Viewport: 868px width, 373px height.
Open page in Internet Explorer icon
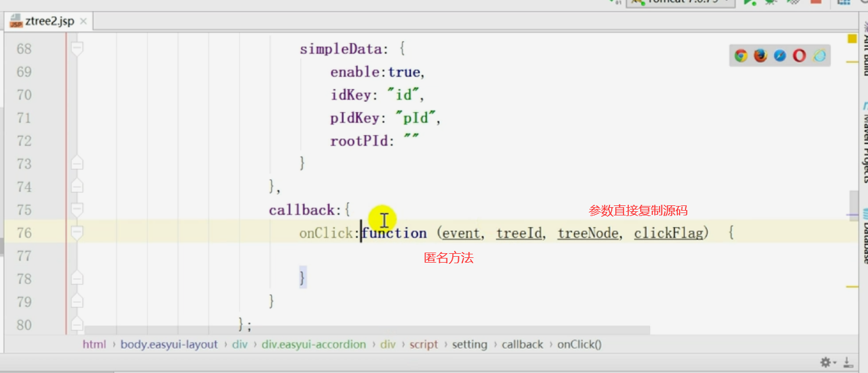(820, 56)
